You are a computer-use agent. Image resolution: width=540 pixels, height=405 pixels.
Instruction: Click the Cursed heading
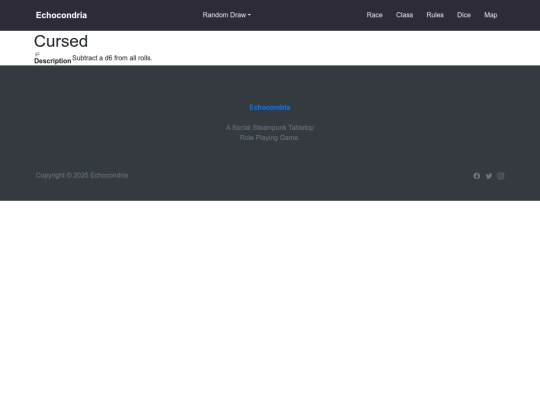pyautogui.click(x=61, y=41)
